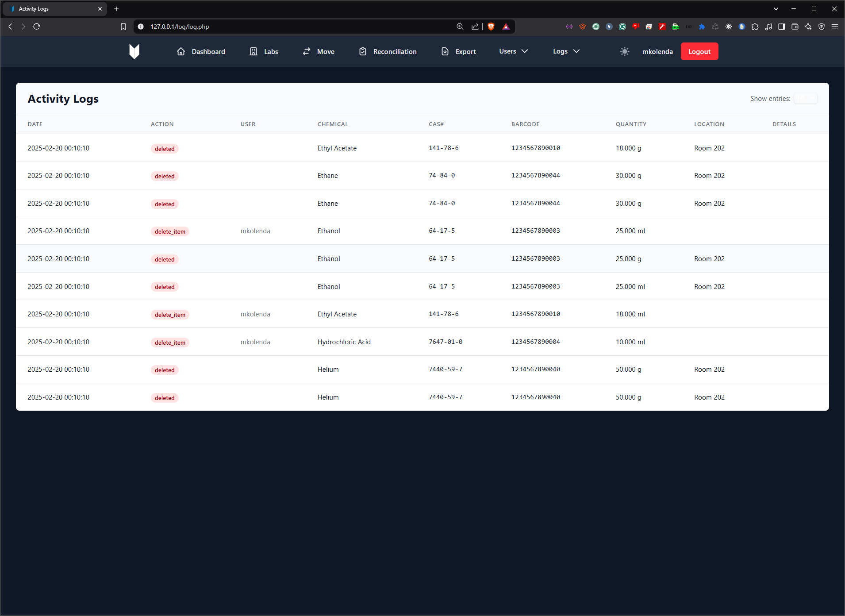
Task: Open the Reconciliation page
Action: click(x=388, y=51)
